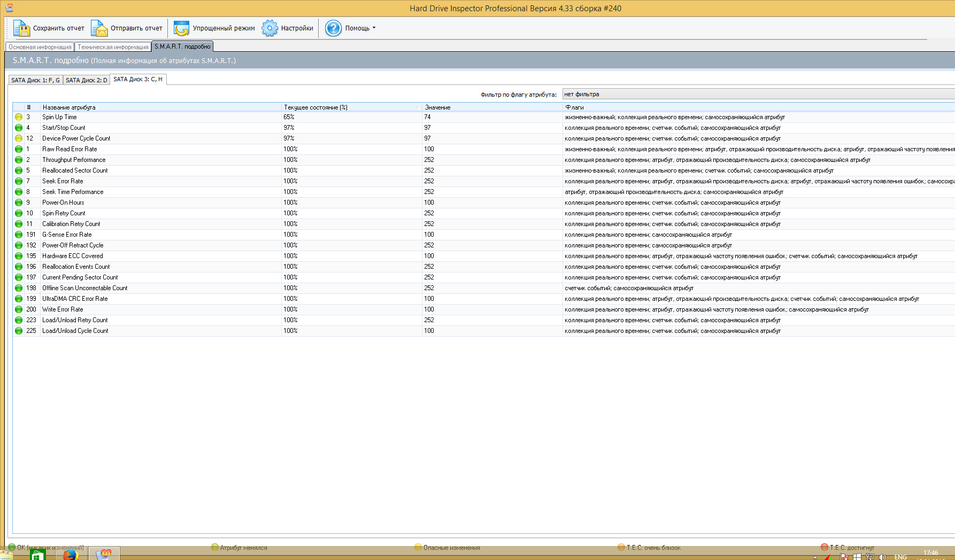Select the Spin Up Time attribute row

pos(484,117)
